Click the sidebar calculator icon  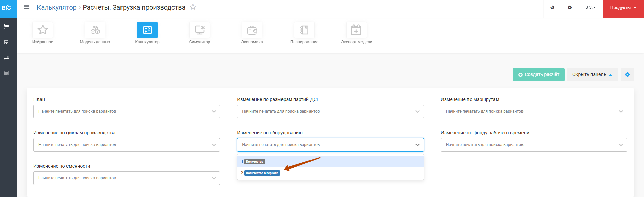coord(6,73)
